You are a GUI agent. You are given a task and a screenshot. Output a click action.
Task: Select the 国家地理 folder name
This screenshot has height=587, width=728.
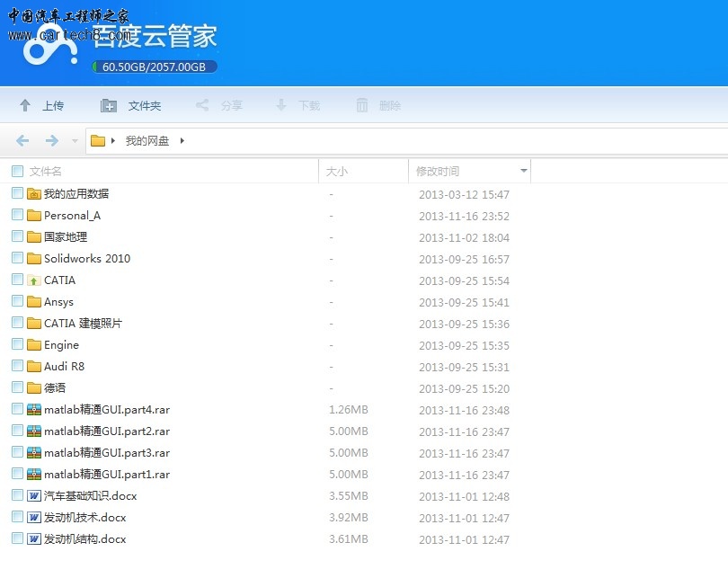[66, 236]
